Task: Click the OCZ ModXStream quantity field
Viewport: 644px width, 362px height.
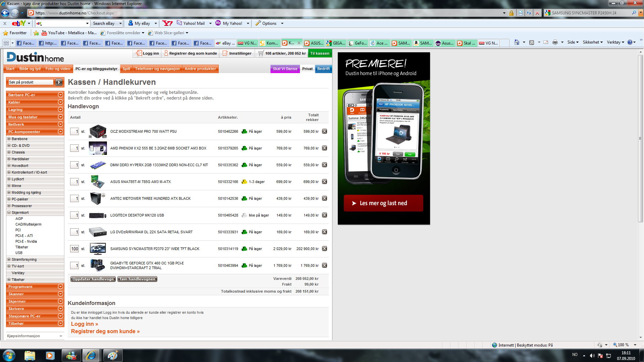Action: 74,131
